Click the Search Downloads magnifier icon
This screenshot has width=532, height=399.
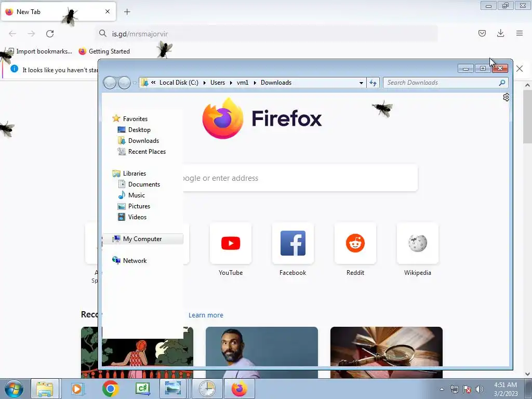[502, 83]
